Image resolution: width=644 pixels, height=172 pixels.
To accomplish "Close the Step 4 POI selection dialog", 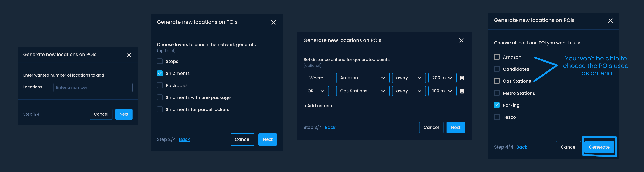I will (x=610, y=21).
